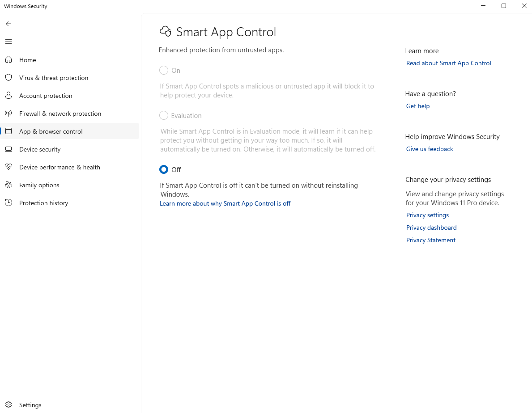This screenshot has height=413, width=532.
Task: Open Learn more about why Smart App Control is off
Action: pyautogui.click(x=225, y=203)
